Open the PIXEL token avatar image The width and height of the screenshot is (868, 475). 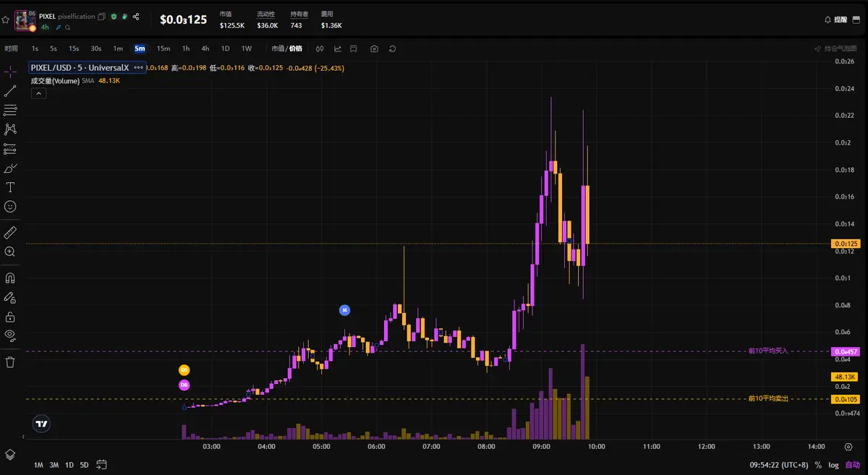tap(25, 20)
